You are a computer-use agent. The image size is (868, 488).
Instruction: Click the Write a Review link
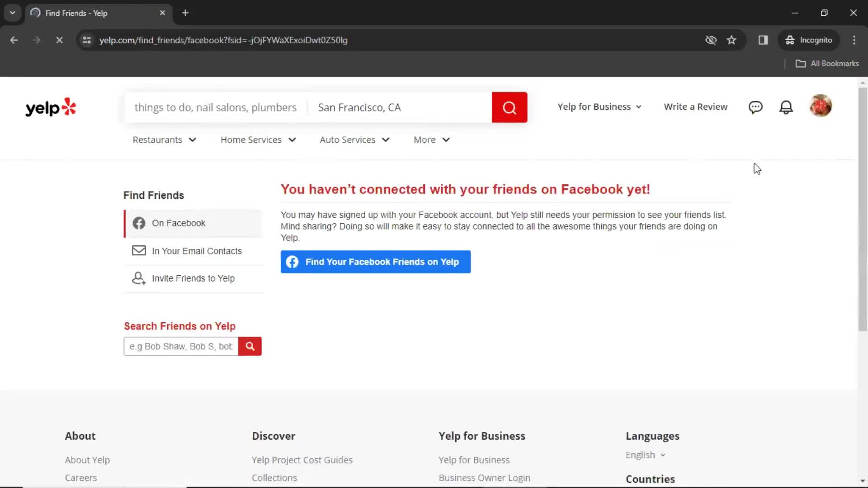[x=695, y=107]
